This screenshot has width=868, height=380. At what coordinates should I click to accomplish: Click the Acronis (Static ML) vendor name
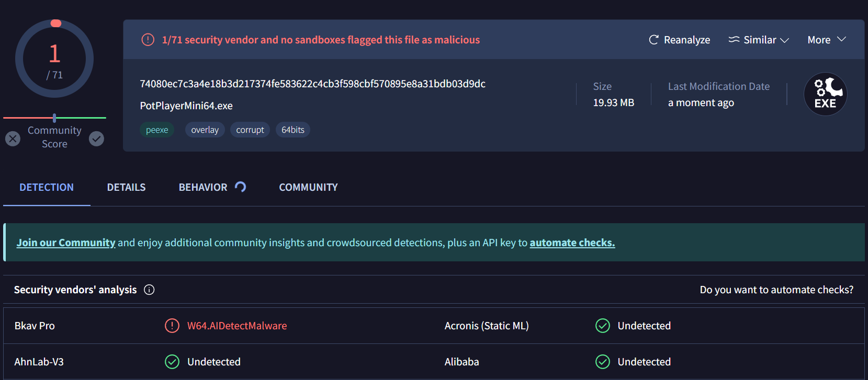[x=487, y=326]
